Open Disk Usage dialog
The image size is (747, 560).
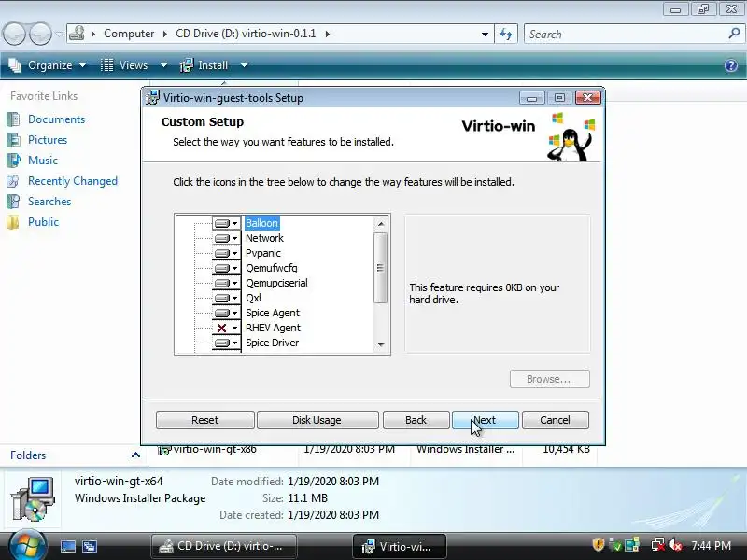[317, 420]
